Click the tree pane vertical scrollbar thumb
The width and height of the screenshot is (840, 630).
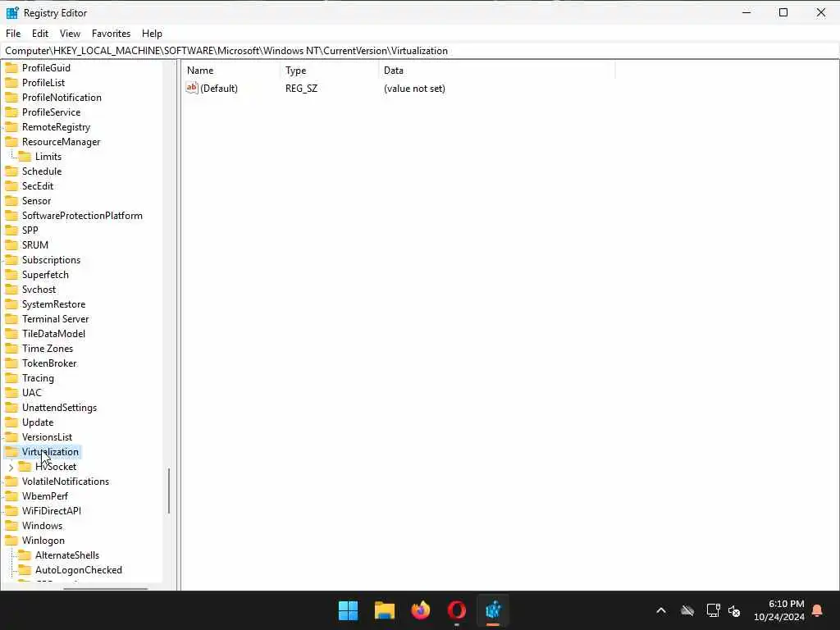click(169, 491)
